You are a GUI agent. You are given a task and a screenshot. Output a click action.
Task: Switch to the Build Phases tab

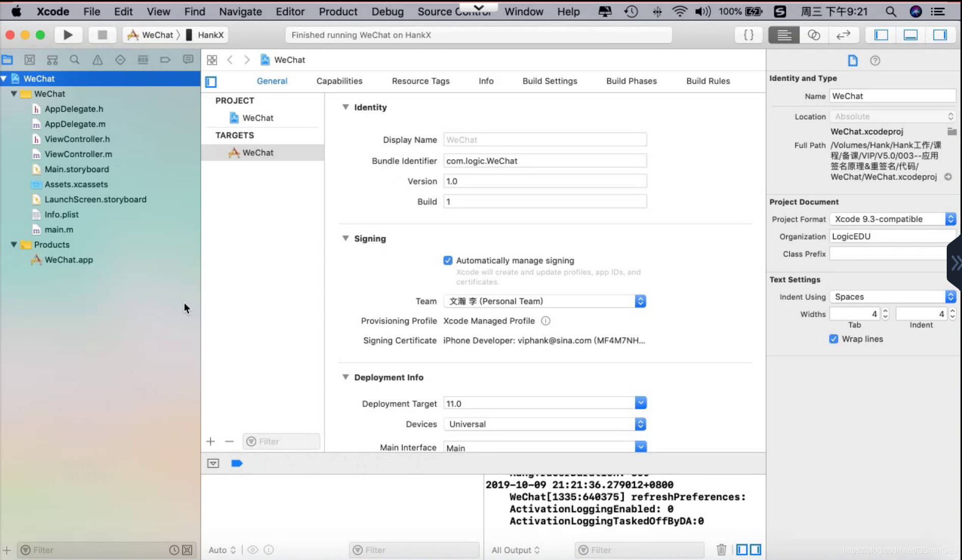631,81
